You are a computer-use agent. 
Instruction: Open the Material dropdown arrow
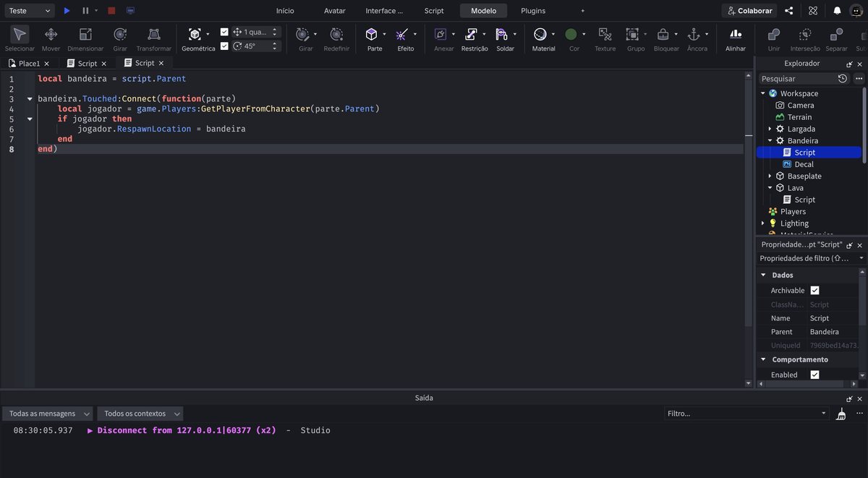pyautogui.click(x=553, y=34)
